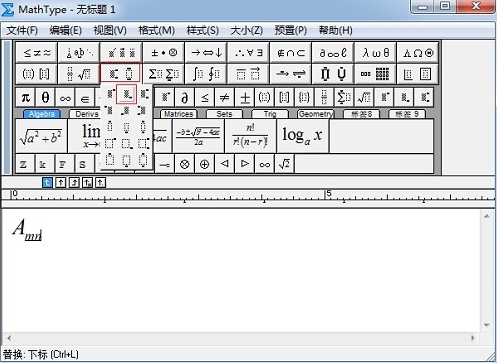The image size is (497, 363).
Task: Open the summation templates palette
Action: 163,74
